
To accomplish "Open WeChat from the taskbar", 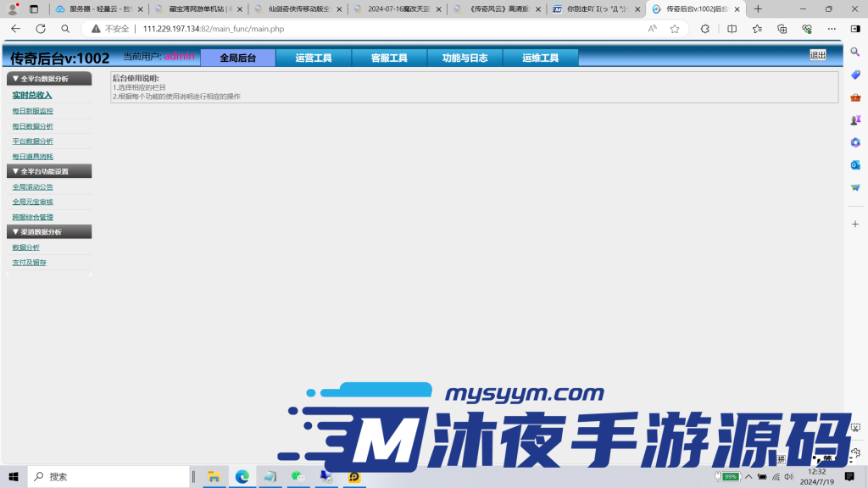I will pyautogui.click(x=298, y=476).
